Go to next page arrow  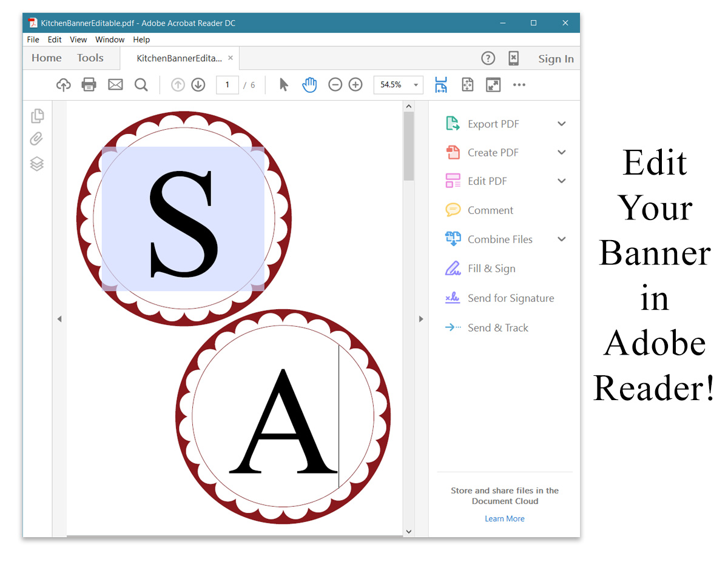pos(198,85)
